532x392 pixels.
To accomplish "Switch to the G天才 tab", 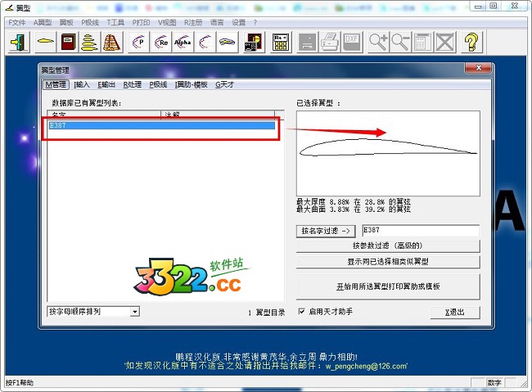I will click(224, 84).
